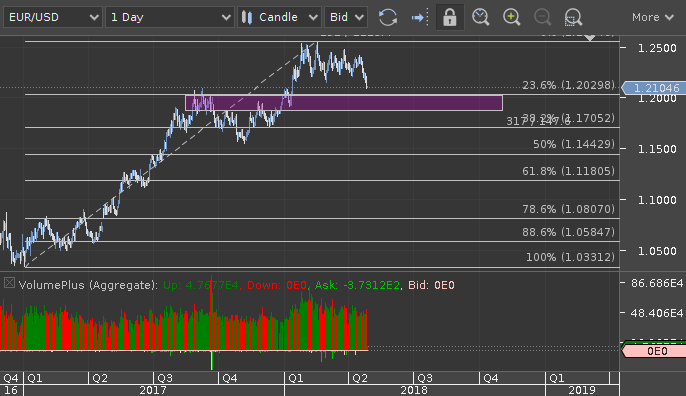Click the purple rectangle drawing on the chart
Image resolution: width=686 pixels, height=396 pixels.
(344, 103)
